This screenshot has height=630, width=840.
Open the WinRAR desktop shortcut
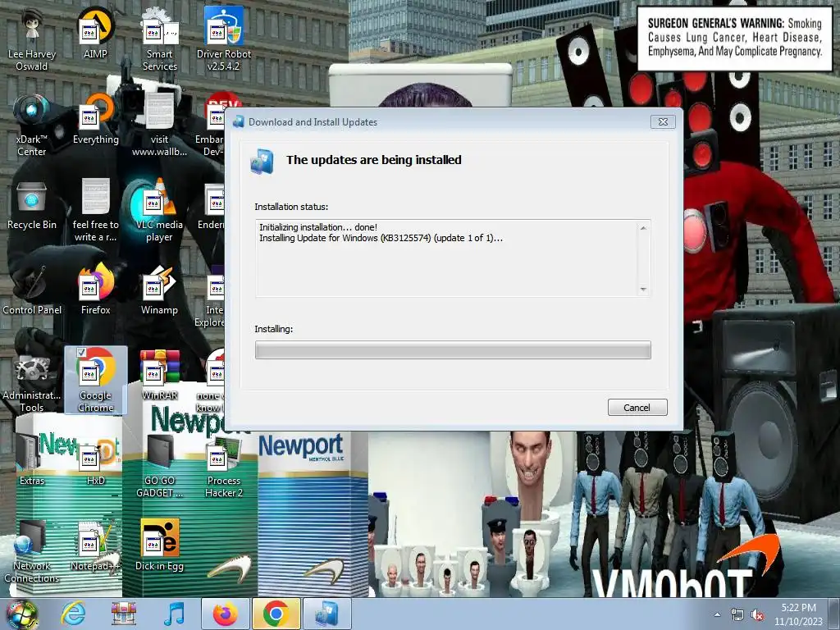[160, 375]
